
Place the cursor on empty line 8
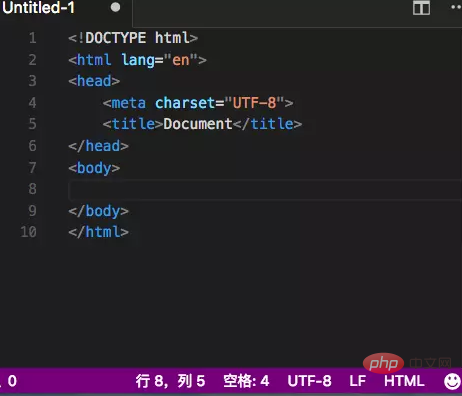pos(265,189)
